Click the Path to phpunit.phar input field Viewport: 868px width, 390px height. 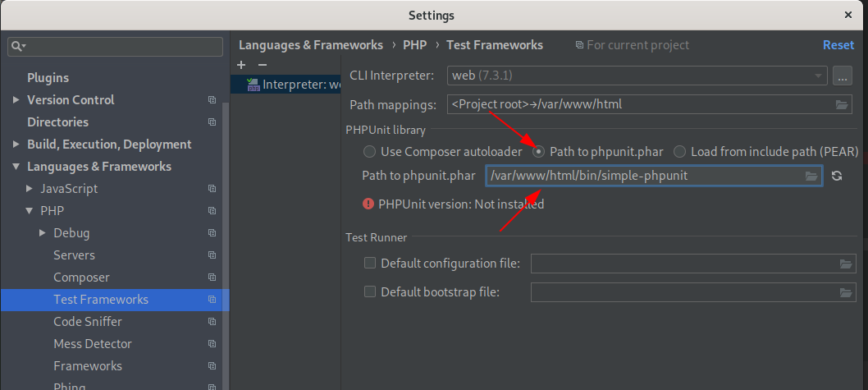click(654, 177)
